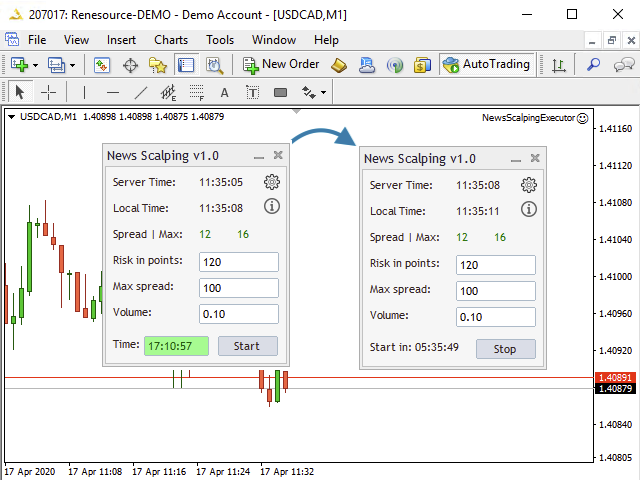Minimize the left News Scalping panel
This screenshot has height=480, width=640.
click(259, 156)
